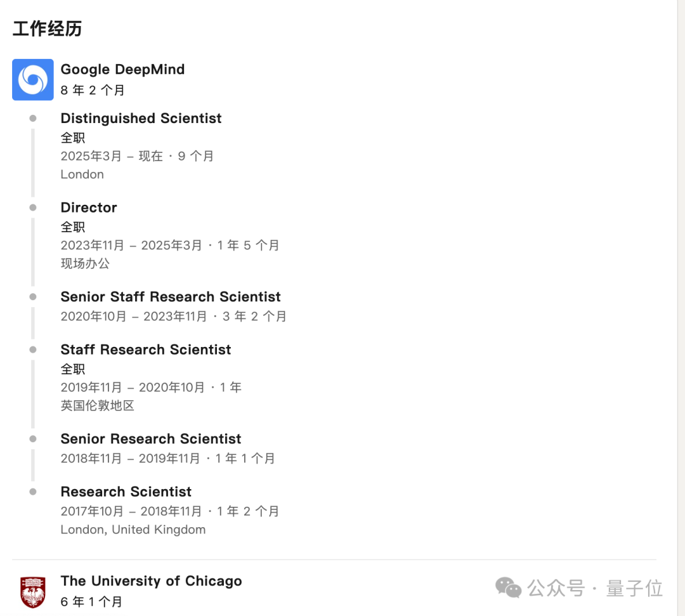Click the University of Chicago crest logo
685x616 pixels.
point(32,591)
